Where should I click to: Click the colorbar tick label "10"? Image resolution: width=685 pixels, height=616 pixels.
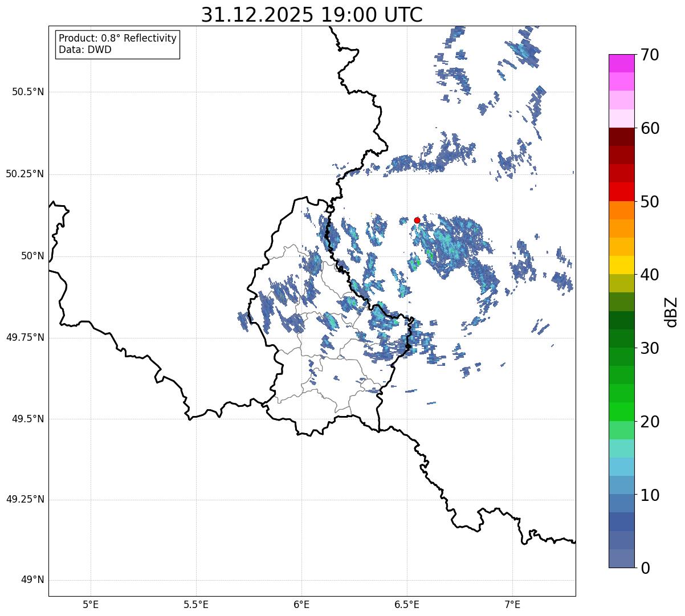click(x=650, y=495)
